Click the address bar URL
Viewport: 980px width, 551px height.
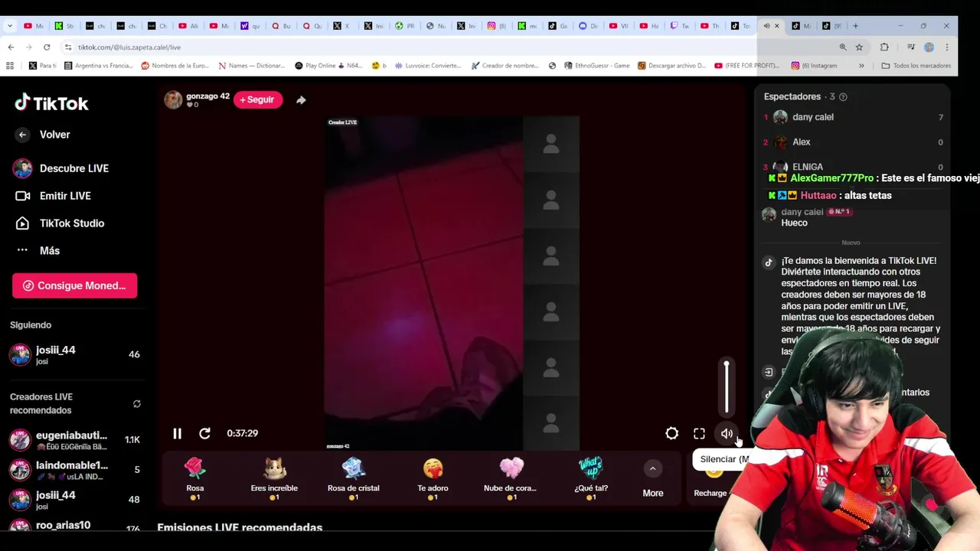coord(129,47)
